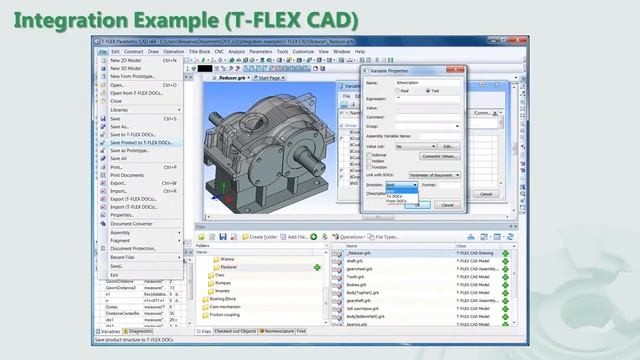The image size is (640, 360).
Task: Click the black color swatch in toolbar
Action: point(205,69)
